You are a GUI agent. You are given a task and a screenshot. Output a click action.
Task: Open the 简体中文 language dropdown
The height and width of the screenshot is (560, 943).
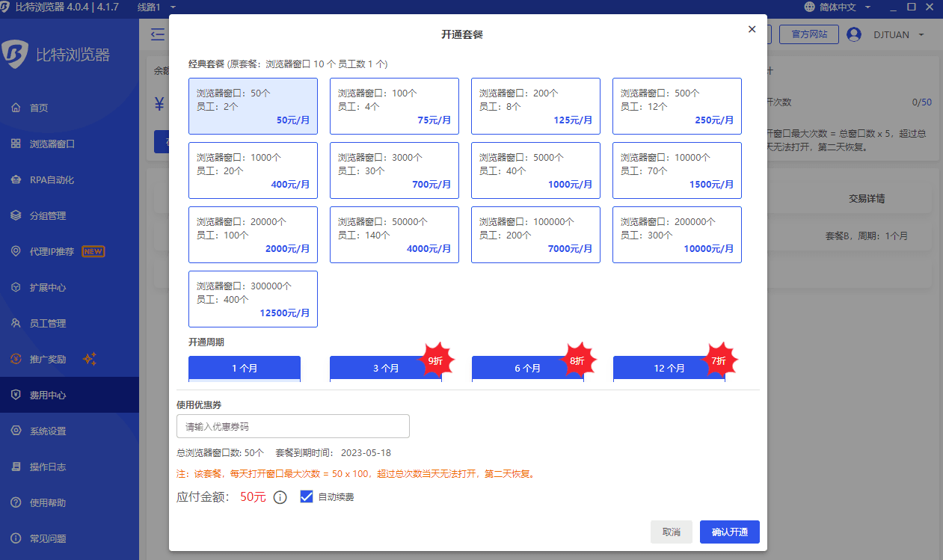839,7
